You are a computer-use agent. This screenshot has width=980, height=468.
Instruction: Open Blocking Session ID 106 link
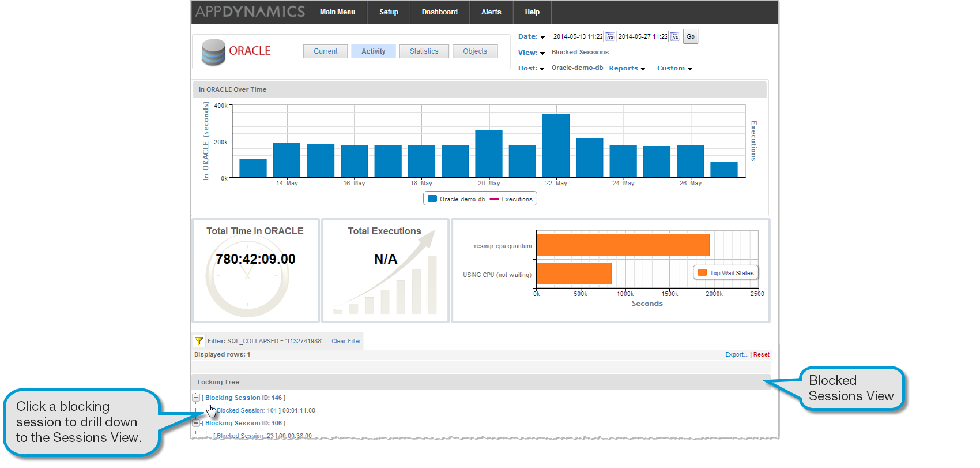244,423
